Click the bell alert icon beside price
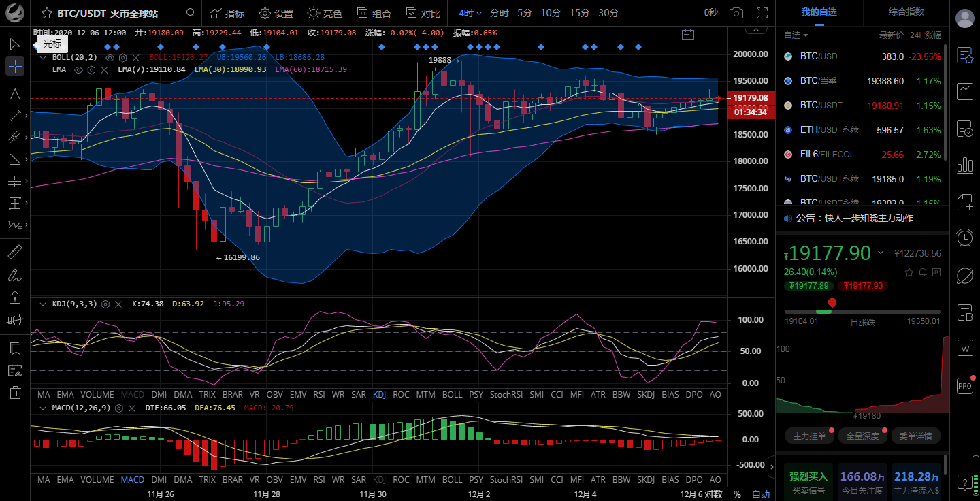Viewport: 980px width, 501px height. point(923,272)
